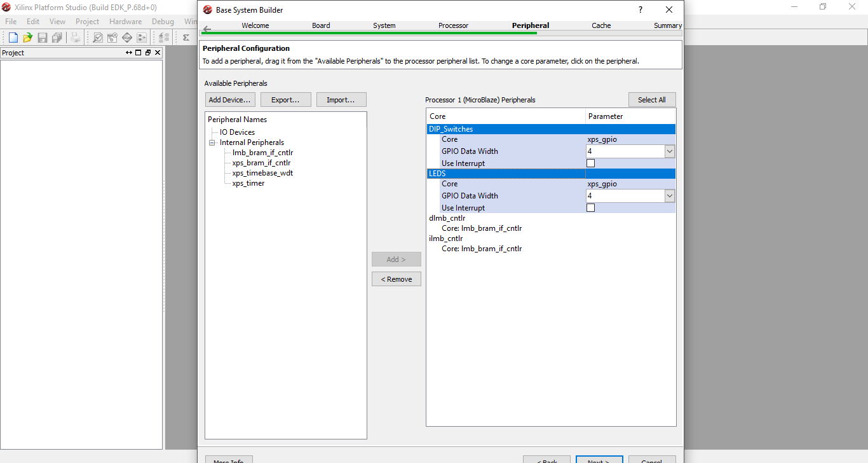
Task: Click the Add Device... button
Action: 230,100
